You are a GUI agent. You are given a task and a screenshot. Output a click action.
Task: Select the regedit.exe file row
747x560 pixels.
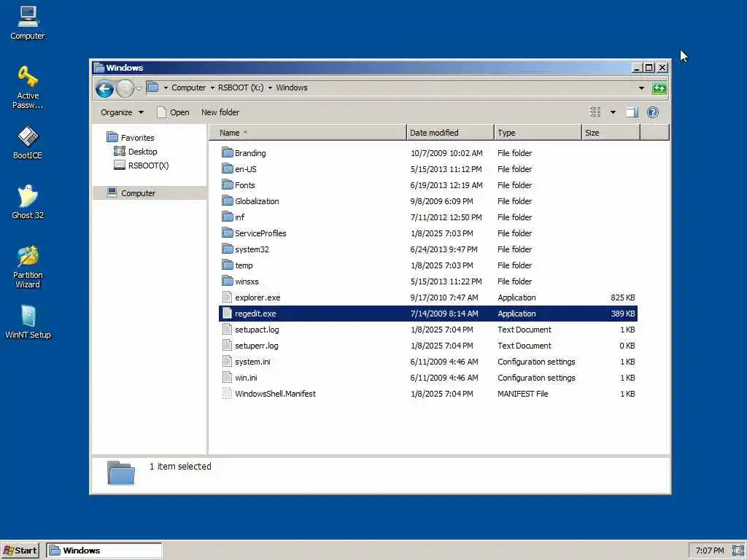(x=427, y=314)
